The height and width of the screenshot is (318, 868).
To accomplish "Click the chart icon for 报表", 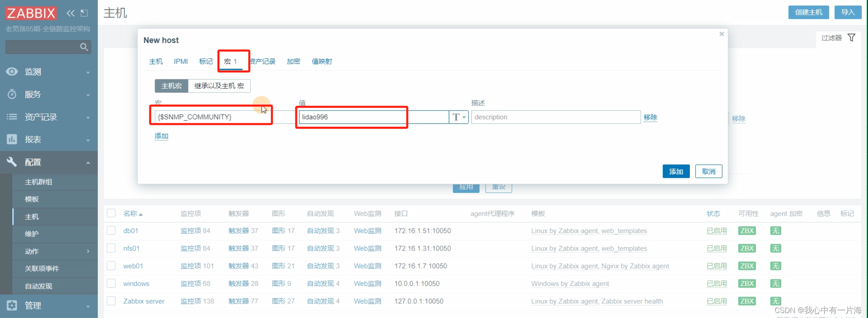I will tap(12, 139).
